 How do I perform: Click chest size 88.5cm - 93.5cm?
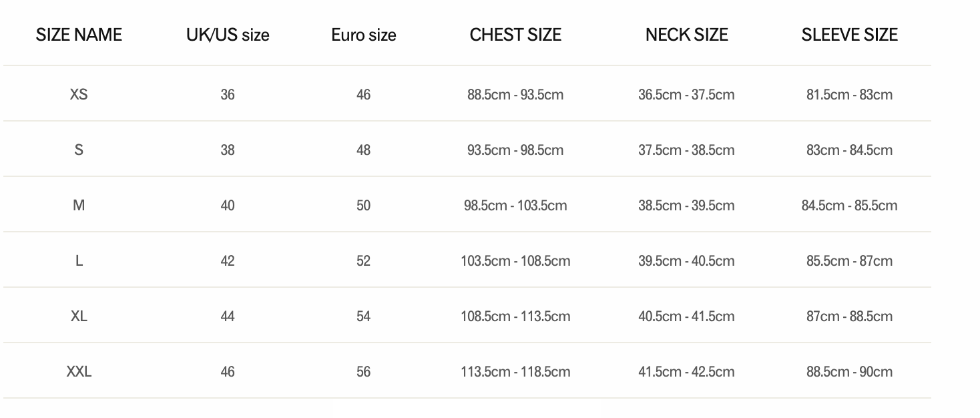coord(515,94)
